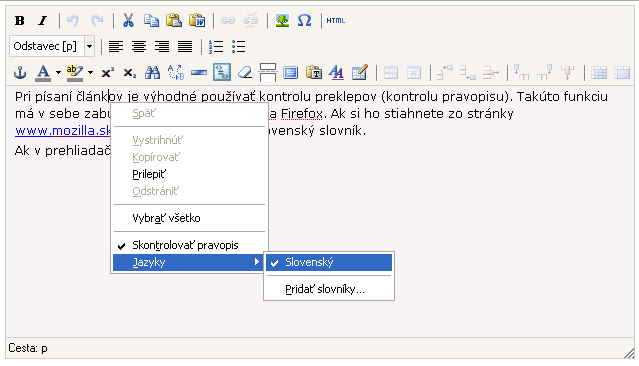Screen dimensions: 639x366
Task: Open the Edit CSS style icon
Action: click(336, 73)
